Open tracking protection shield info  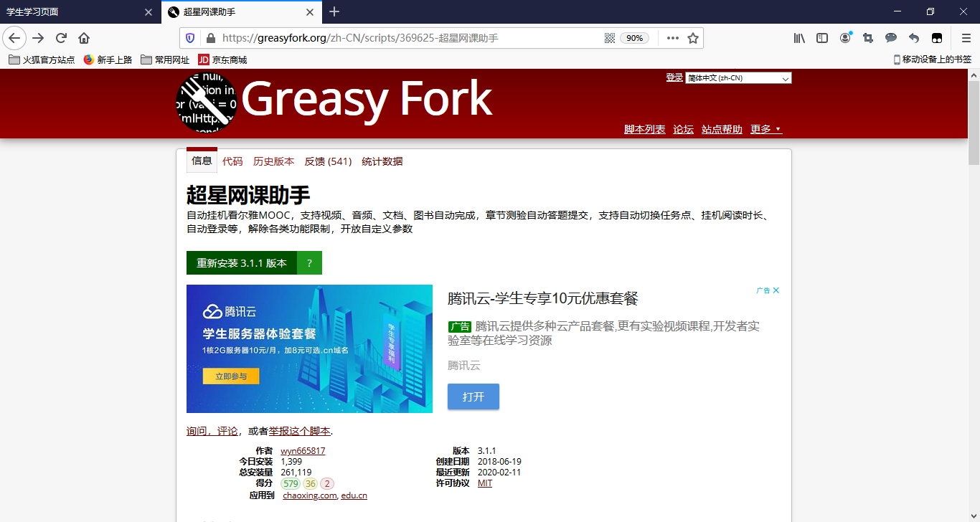tap(190, 38)
